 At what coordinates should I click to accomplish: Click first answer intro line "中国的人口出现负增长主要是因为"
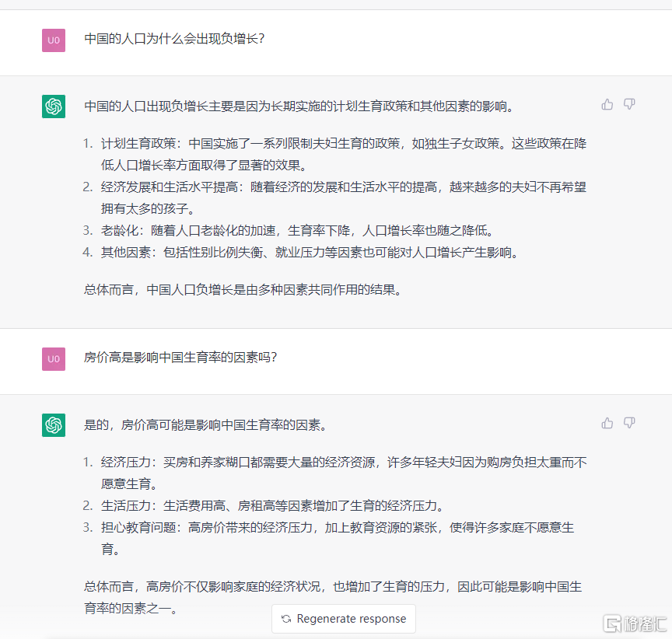[299, 106]
